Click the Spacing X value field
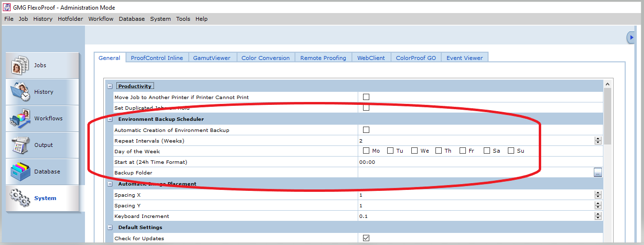Screen dimensions: 644x245 (x=476, y=195)
